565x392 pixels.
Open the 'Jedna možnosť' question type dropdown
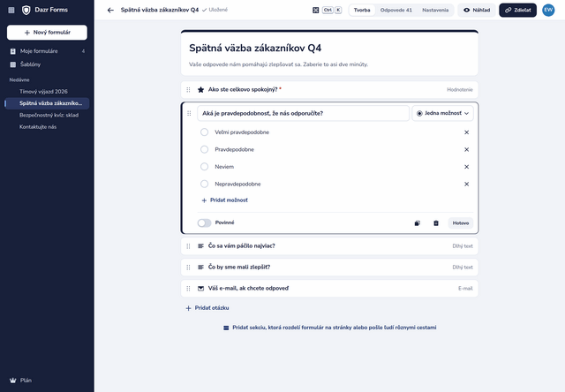pyautogui.click(x=442, y=114)
